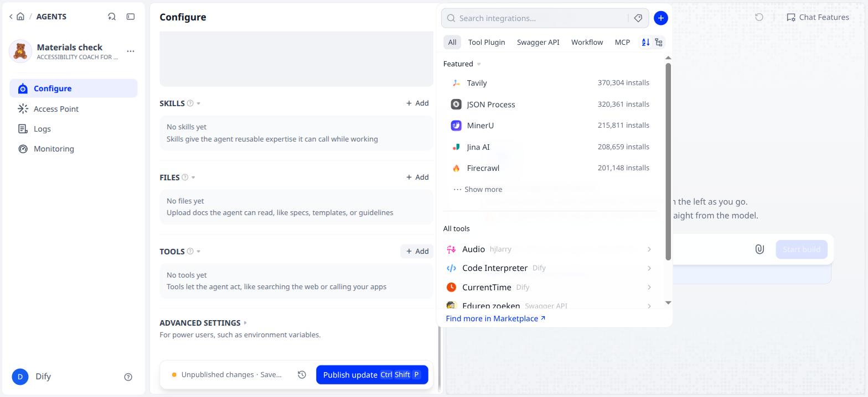Click the Start build button
This screenshot has height=397, width=868.
point(802,249)
